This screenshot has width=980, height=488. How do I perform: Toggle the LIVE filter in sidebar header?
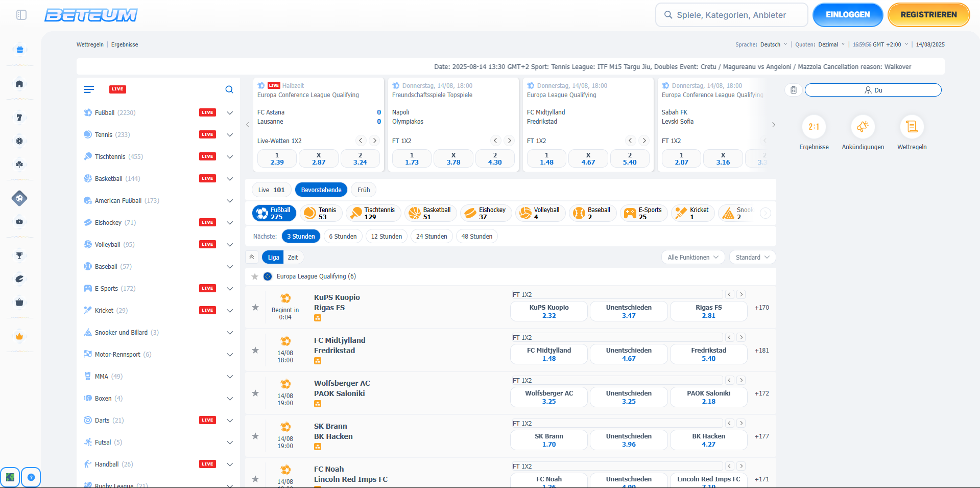(117, 89)
